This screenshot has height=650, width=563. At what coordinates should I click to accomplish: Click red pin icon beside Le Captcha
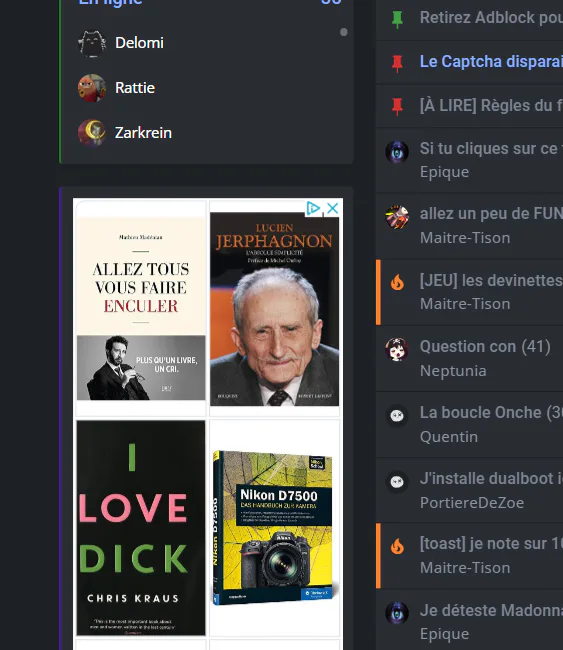(397, 63)
